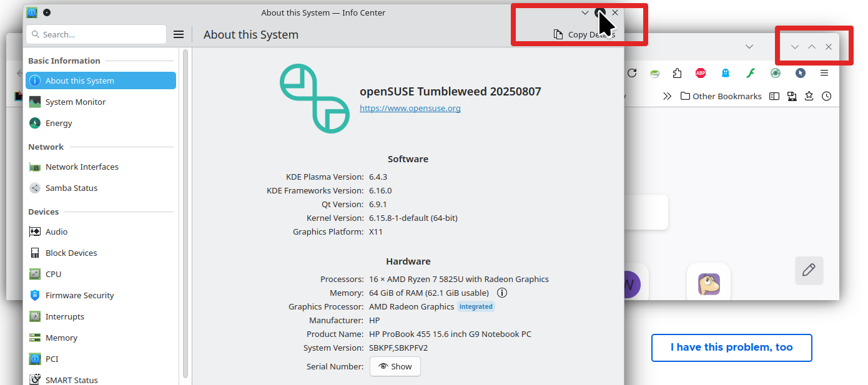Click Qt version value 6.9.1
The width and height of the screenshot is (868, 385).
tap(378, 204)
